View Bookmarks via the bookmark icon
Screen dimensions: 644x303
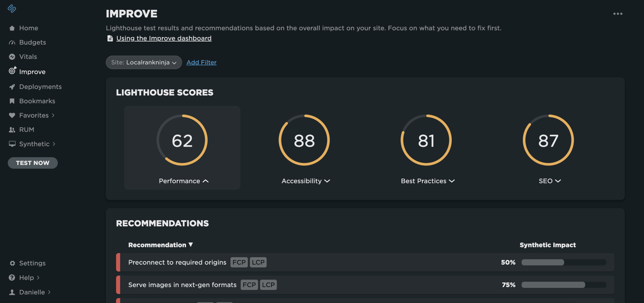12,101
